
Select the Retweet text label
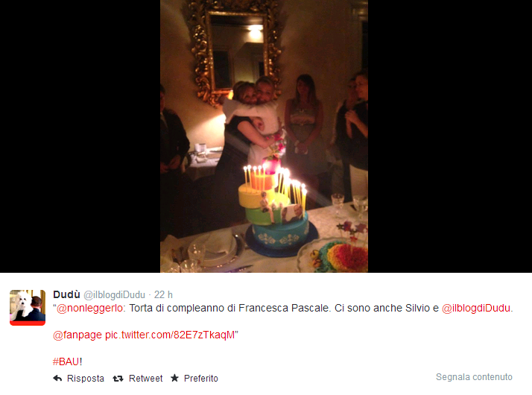(x=145, y=379)
